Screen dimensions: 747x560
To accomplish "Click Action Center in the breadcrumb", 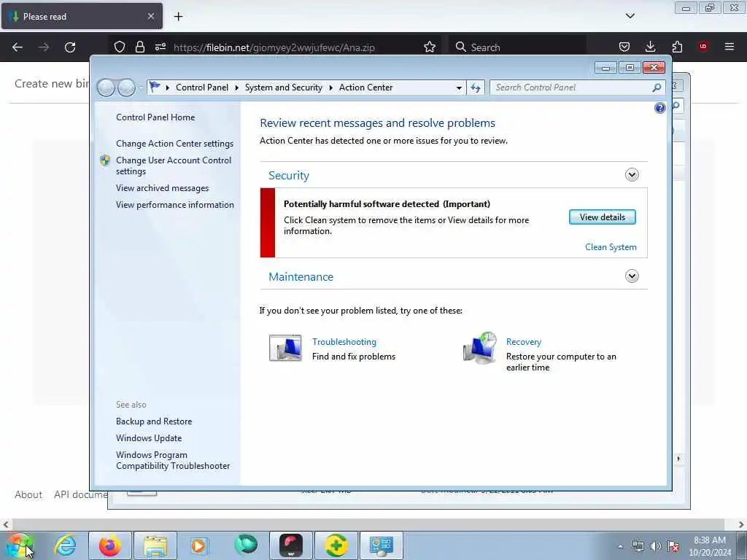I will (366, 87).
